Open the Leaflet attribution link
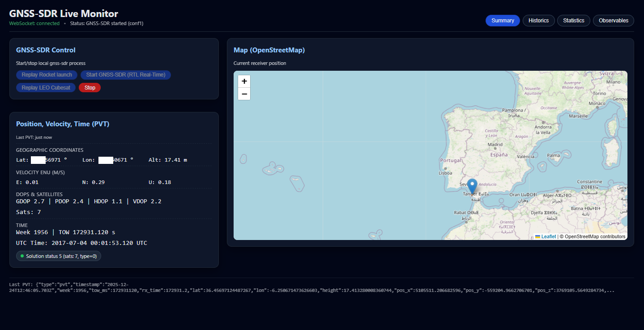644x330 pixels. click(x=548, y=236)
